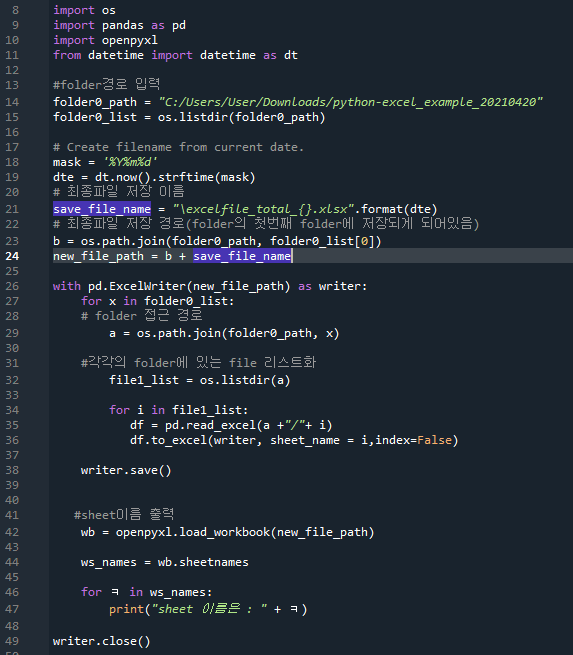Click 'import openpyxl' statement
Image resolution: width=573 pixels, height=655 pixels.
click(105, 41)
